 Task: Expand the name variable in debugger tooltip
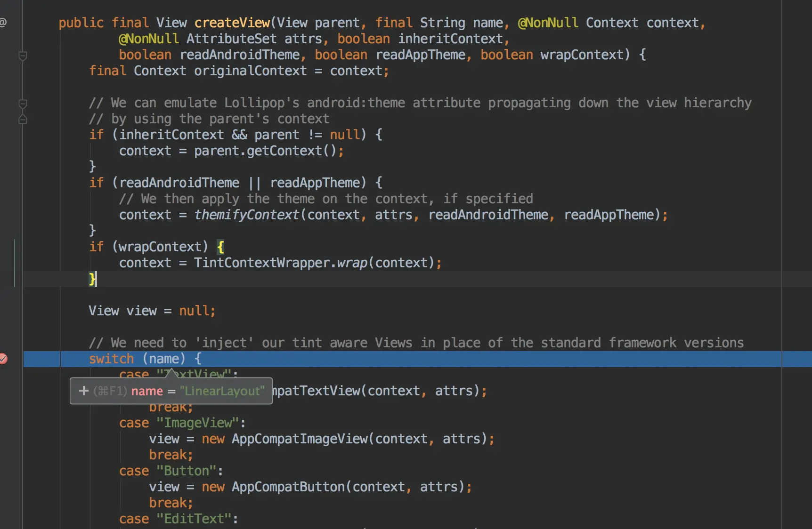[84, 391]
